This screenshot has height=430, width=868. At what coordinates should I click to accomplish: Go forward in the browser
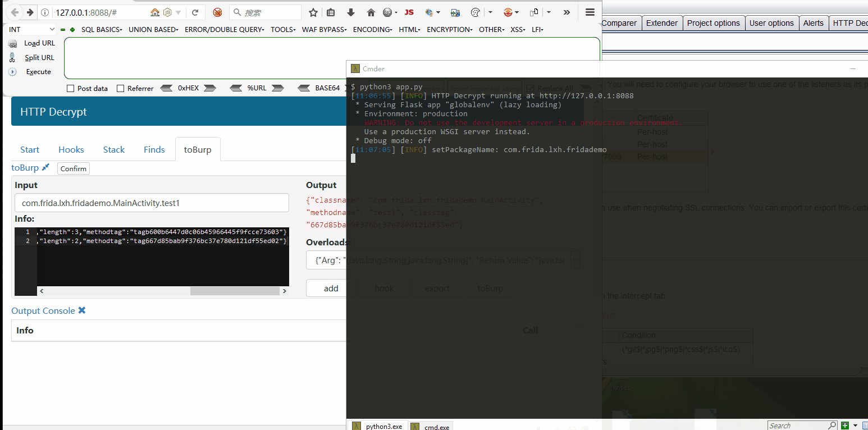tap(30, 12)
